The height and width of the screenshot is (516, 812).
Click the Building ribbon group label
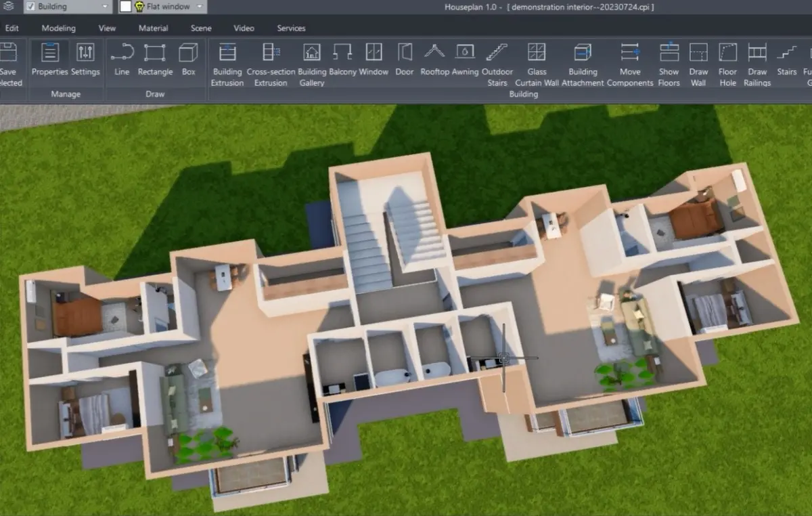coord(523,95)
